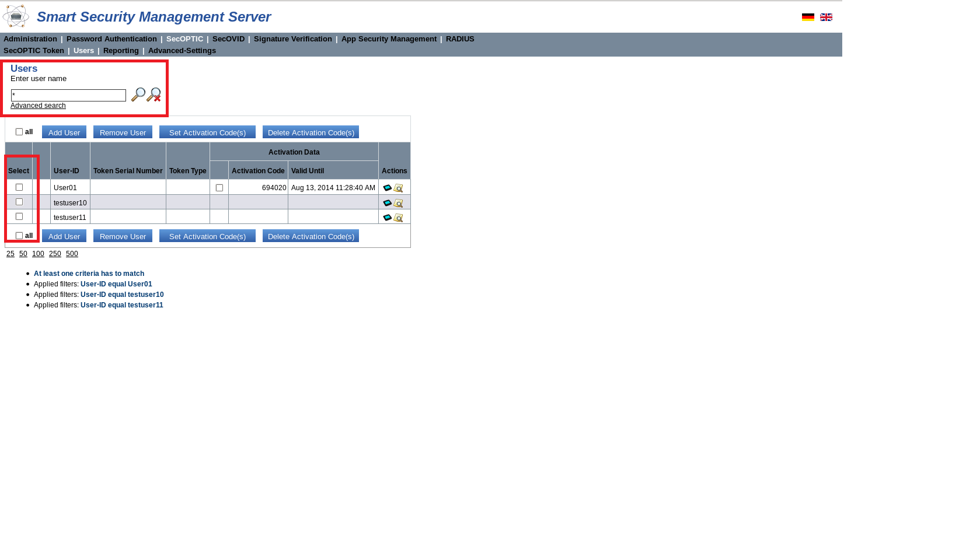This screenshot has height=560, width=980.
Task: Open details icon for testuser11
Action: click(x=398, y=218)
